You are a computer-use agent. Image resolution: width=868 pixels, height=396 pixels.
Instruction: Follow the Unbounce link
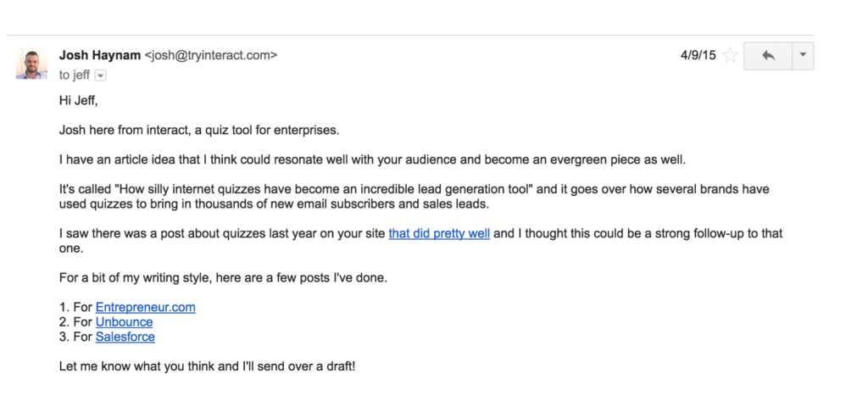click(124, 321)
